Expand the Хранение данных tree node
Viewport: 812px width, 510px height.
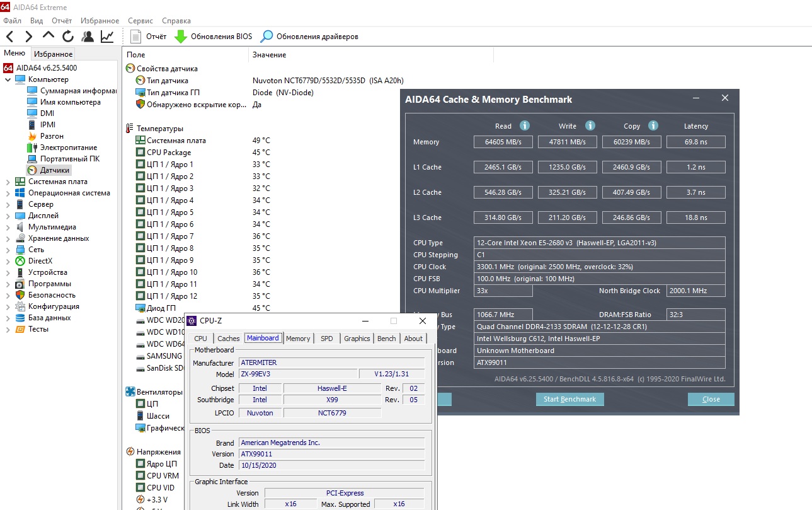(8, 238)
